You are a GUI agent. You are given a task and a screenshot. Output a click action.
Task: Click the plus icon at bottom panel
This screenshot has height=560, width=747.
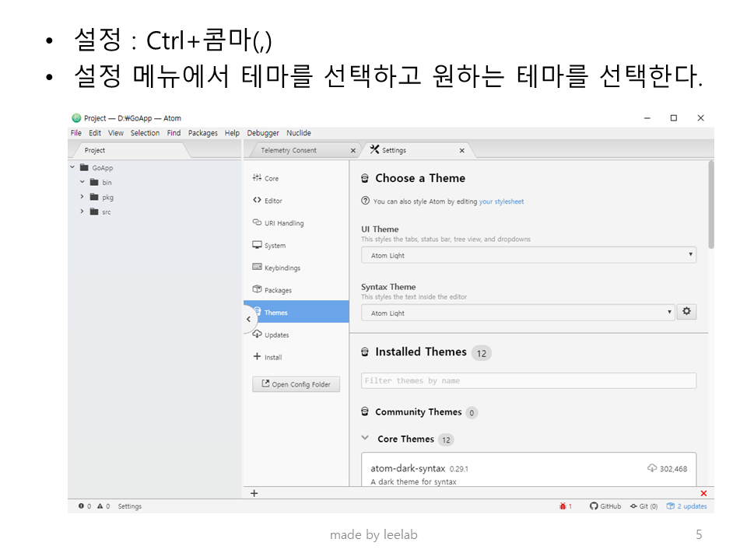(254, 493)
